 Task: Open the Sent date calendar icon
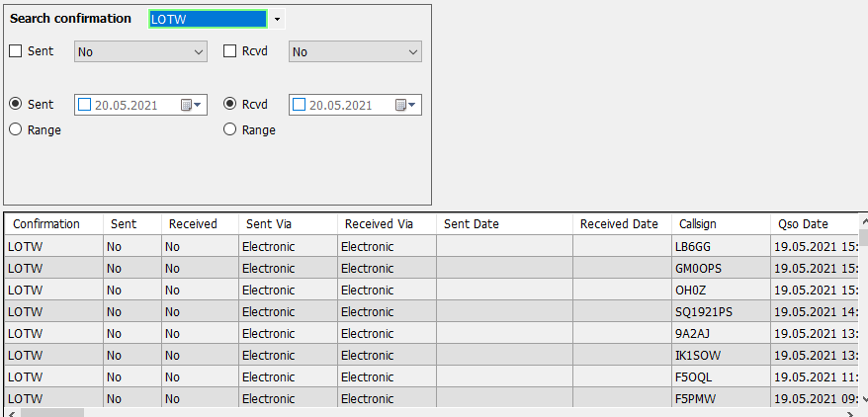pos(191,105)
